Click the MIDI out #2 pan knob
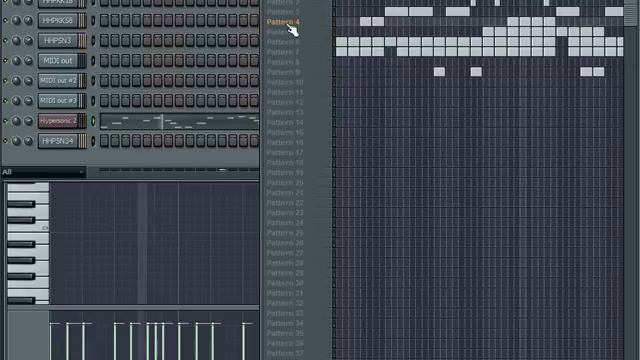This screenshot has height=360, width=640. [16, 80]
